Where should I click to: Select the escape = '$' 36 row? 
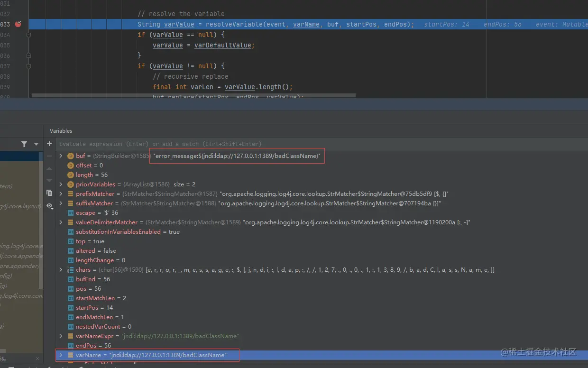[x=322, y=212]
